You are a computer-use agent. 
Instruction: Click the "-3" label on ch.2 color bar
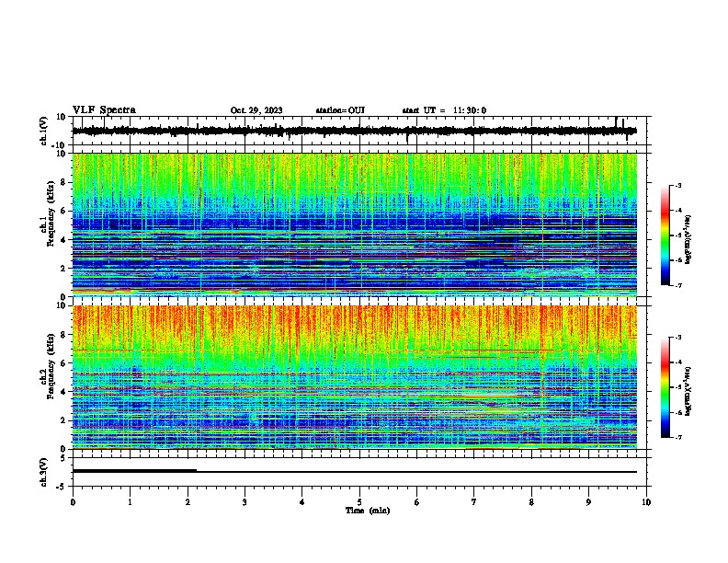[x=678, y=338]
